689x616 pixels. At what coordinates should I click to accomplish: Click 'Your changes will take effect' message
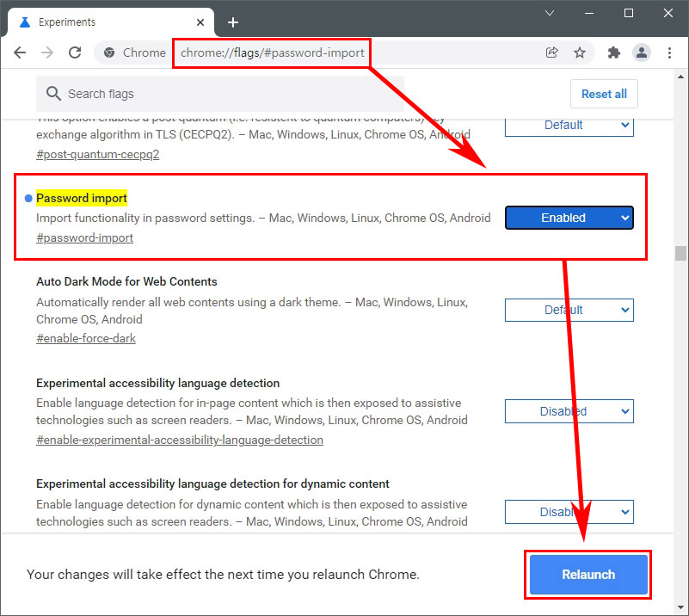point(223,574)
